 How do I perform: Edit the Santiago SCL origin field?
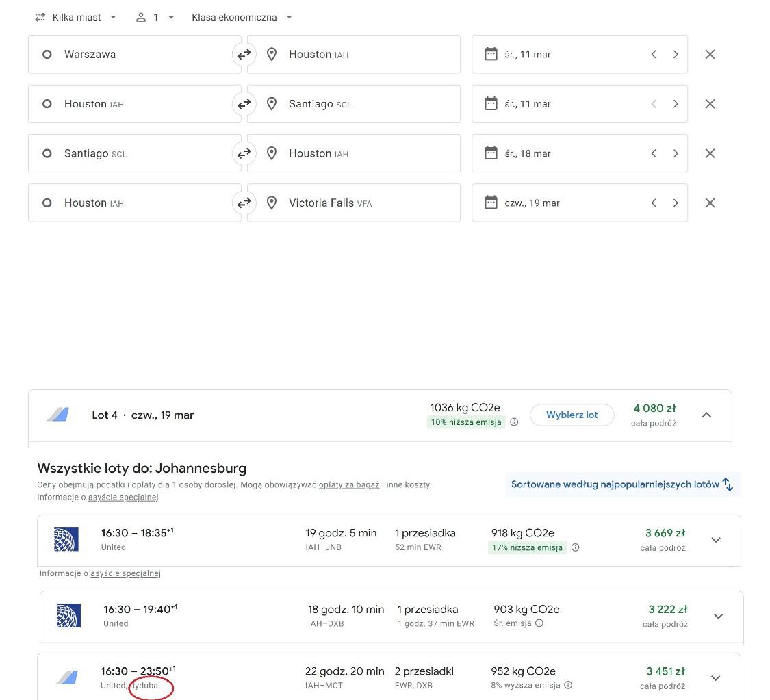coord(135,154)
